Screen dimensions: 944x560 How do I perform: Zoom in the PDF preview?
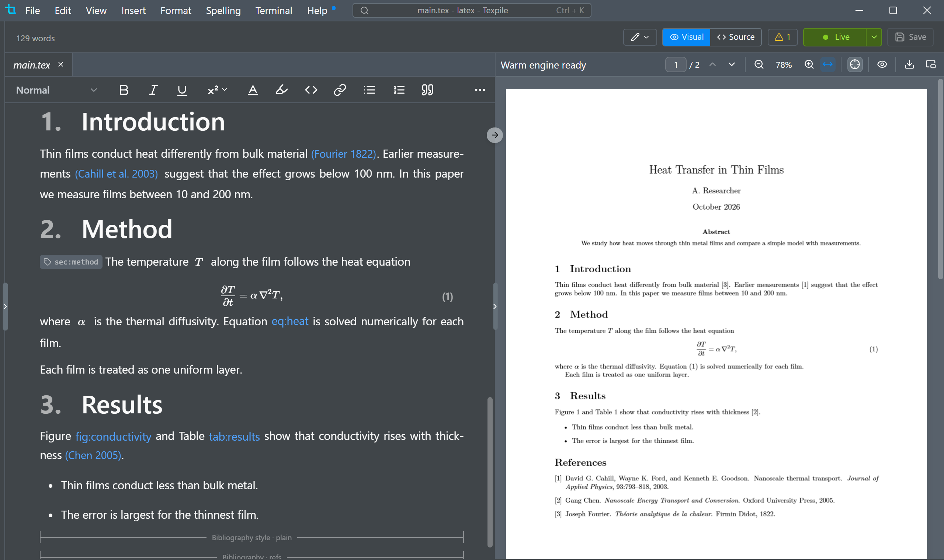coord(809,64)
